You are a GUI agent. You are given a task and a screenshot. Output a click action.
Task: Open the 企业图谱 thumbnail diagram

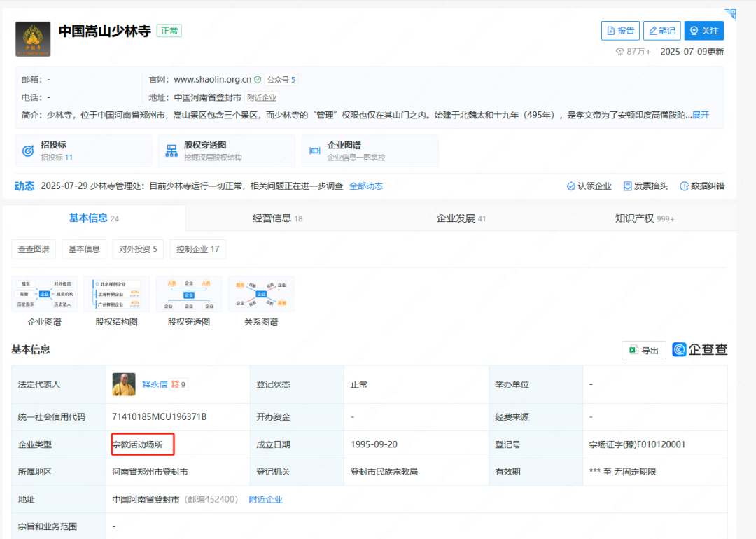44,294
